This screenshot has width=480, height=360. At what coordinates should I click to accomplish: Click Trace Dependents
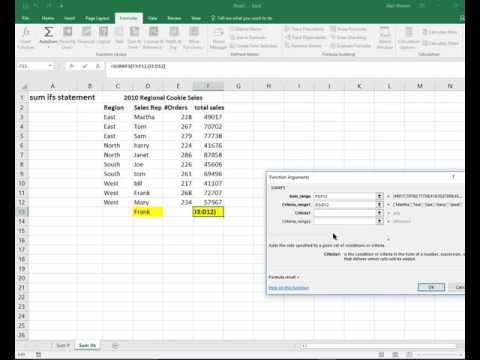coord(305,37)
